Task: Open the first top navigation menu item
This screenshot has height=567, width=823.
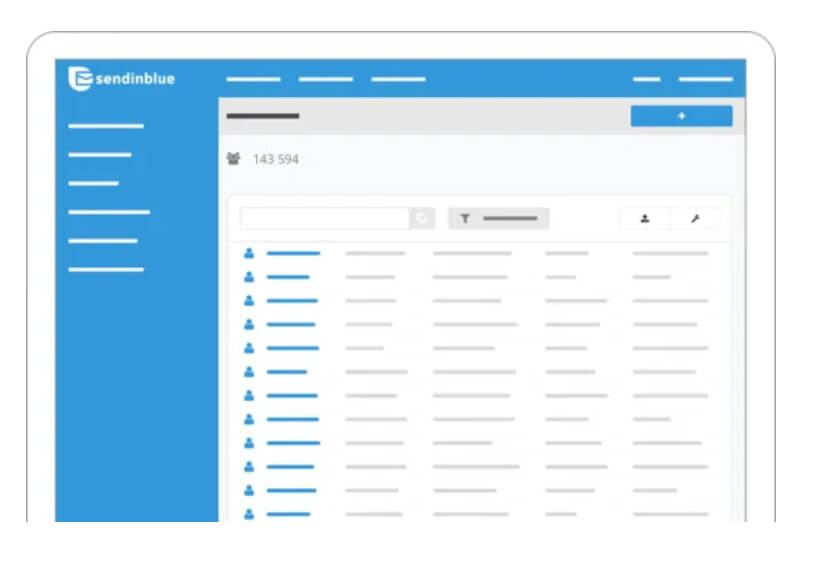Action: tap(253, 79)
